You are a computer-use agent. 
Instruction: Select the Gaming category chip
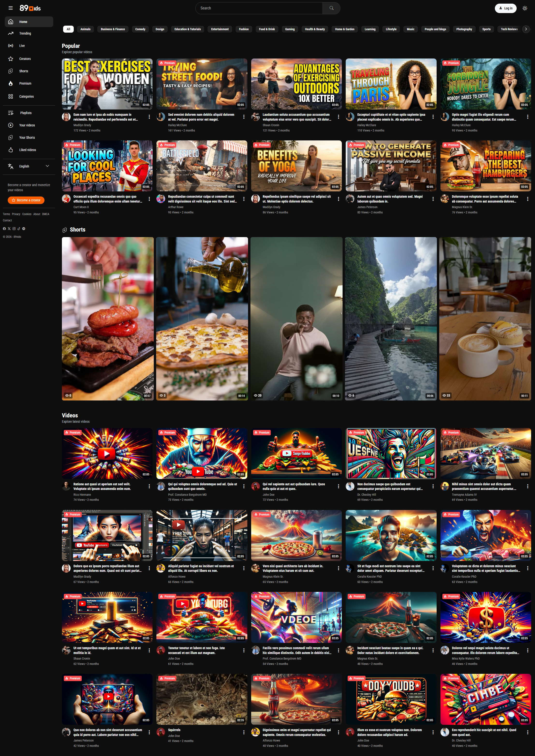pyautogui.click(x=290, y=29)
